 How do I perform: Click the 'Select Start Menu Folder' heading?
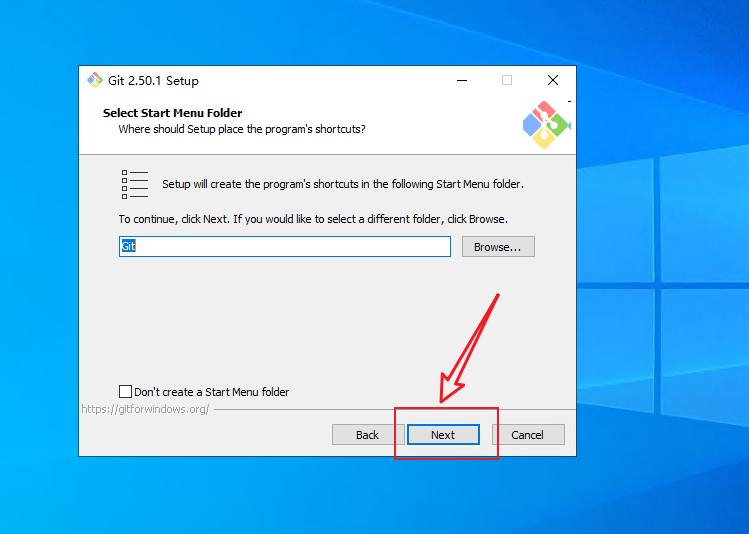click(172, 113)
